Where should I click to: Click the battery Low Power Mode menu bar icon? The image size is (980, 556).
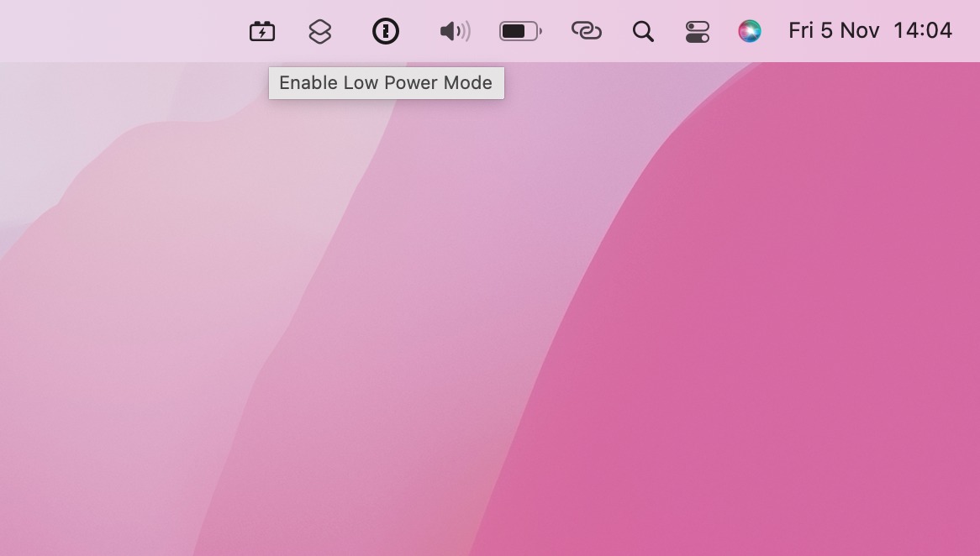coord(262,30)
